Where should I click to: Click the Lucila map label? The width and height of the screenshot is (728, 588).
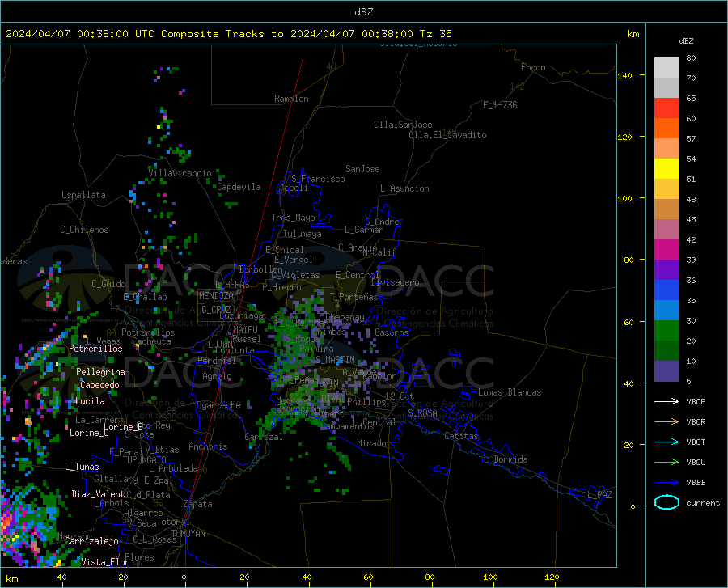tap(90, 401)
